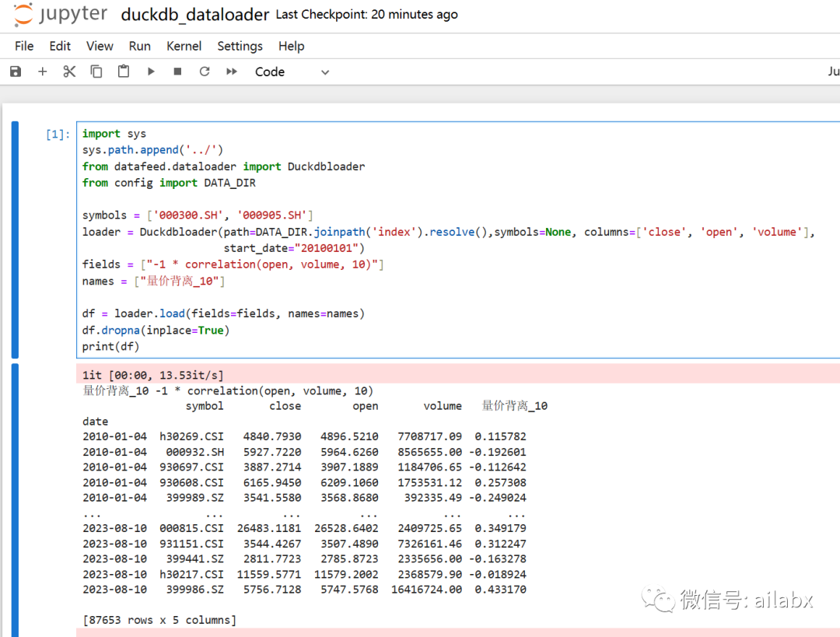Click the Last Checkpoint status text
The image size is (840, 637).
[367, 15]
